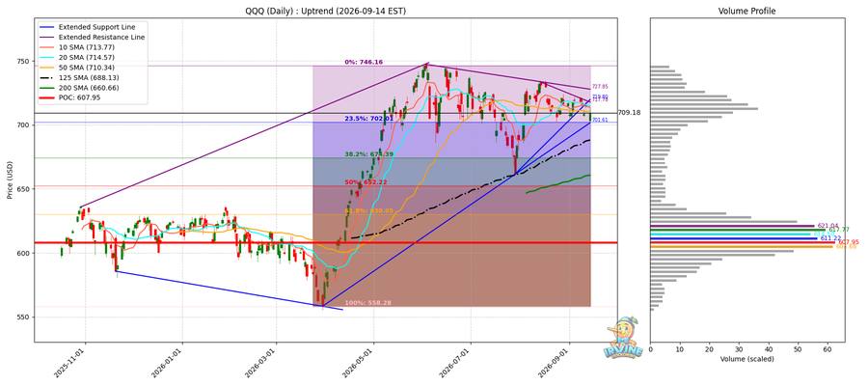Click the 650 tick on the price axis

pos(25,189)
